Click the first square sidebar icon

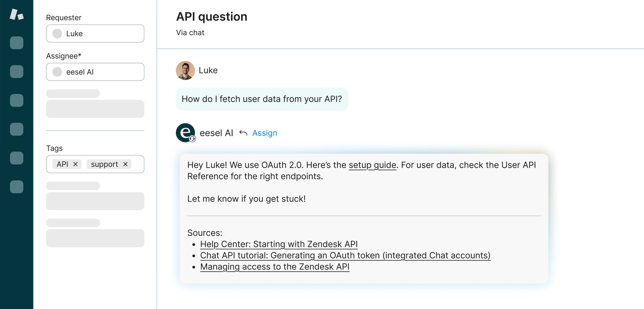[x=17, y=43]
